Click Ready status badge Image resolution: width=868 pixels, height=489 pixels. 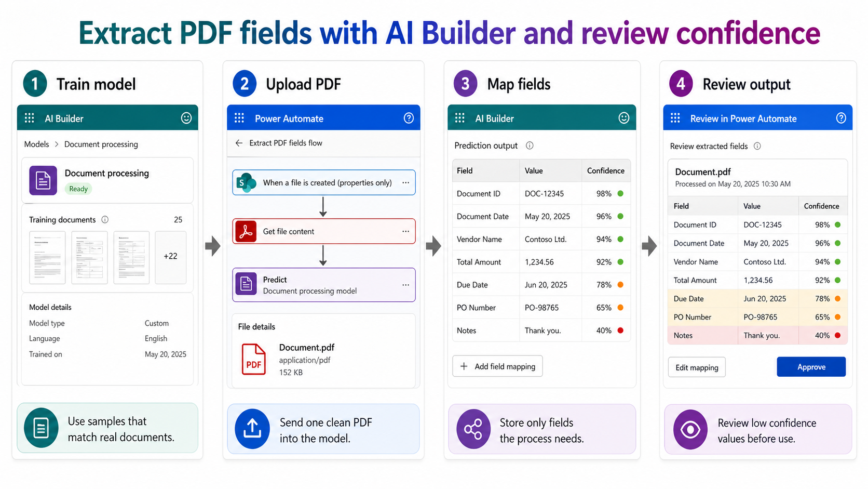[78, 189]
